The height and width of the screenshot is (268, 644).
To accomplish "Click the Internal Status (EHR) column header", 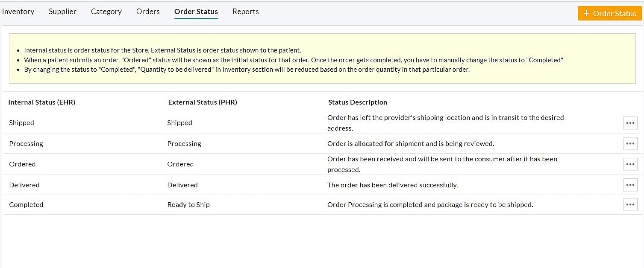I will [41, 102].
